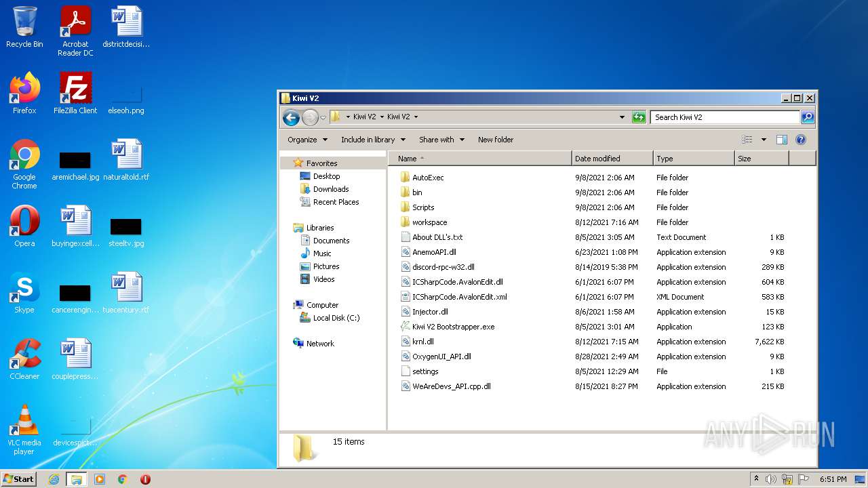Open Videos library in sidebar

coord(323,279)
